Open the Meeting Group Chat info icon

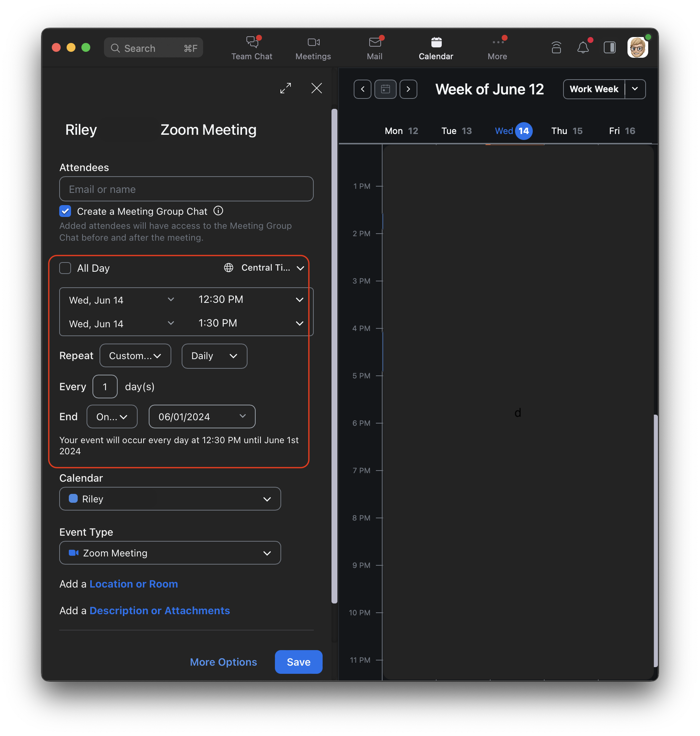pyautogui.click(x=218, y=211)
